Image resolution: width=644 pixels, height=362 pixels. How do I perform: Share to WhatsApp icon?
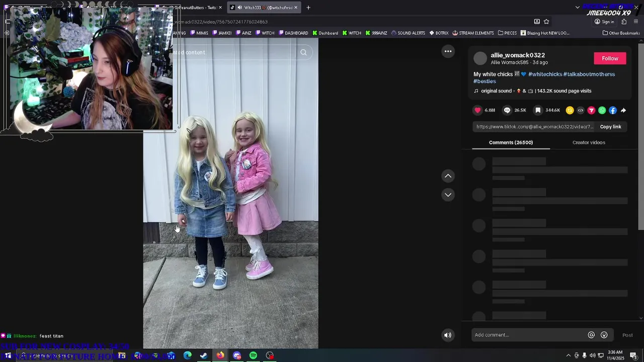602,110
